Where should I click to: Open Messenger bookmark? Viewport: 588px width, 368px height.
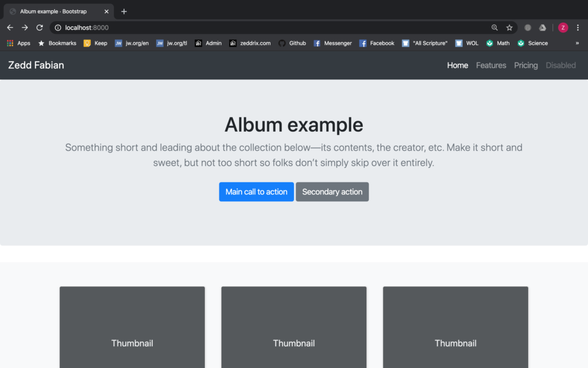[x=332, y=43]
